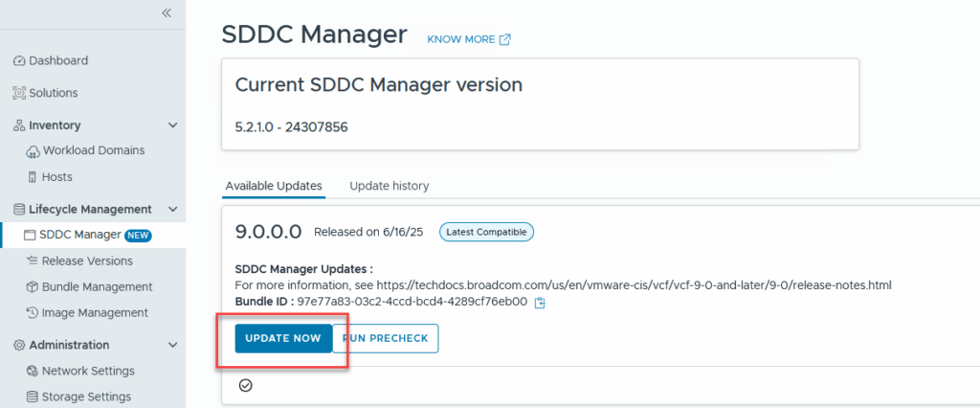
Task: Click the Solutions icon in sidebar
Action: [19, 93]
